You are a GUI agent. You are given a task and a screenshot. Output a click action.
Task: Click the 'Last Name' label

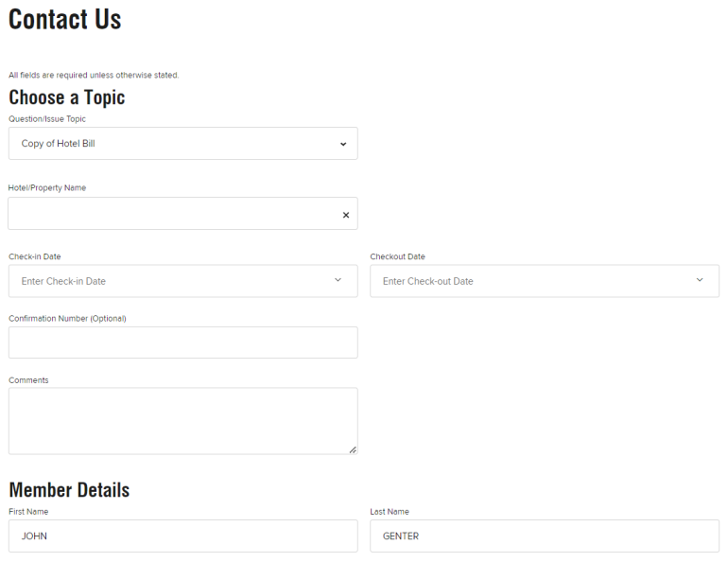(x=390, y=512)
